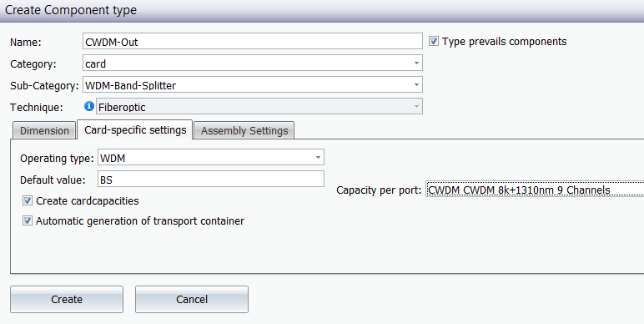Click the Create Component type title
Screen dimensions: 644x324
point(71,10)
